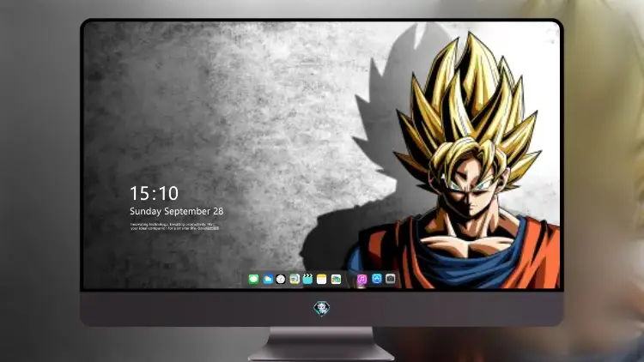Launch the Clock app from dock

pyautogui.click(x=281, y=280)
